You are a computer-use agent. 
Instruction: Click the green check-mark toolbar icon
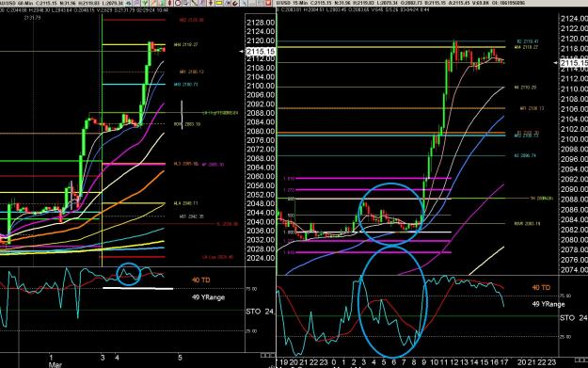(145, 3)
